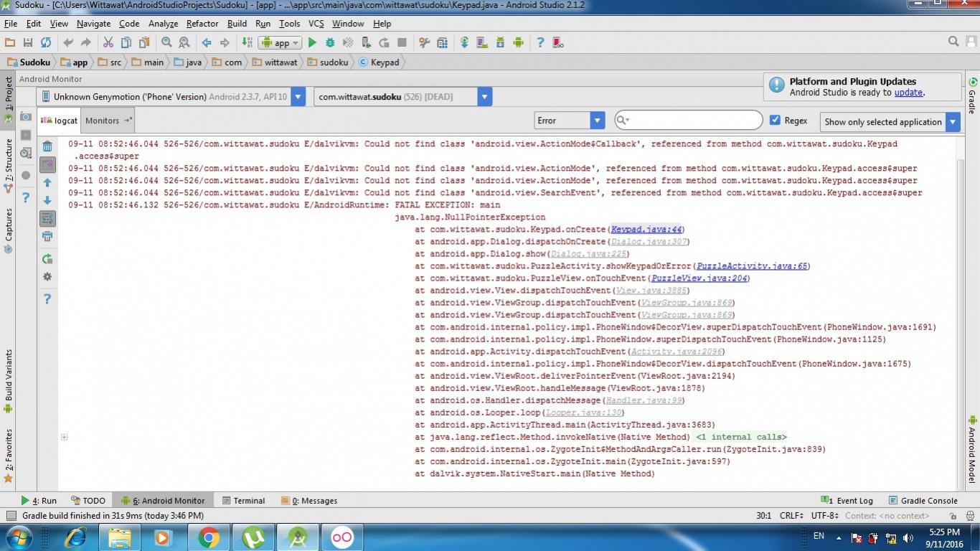Click the Scroll to end icon
The height and width of the screenshot is (551, 980).
click(47, 165)
